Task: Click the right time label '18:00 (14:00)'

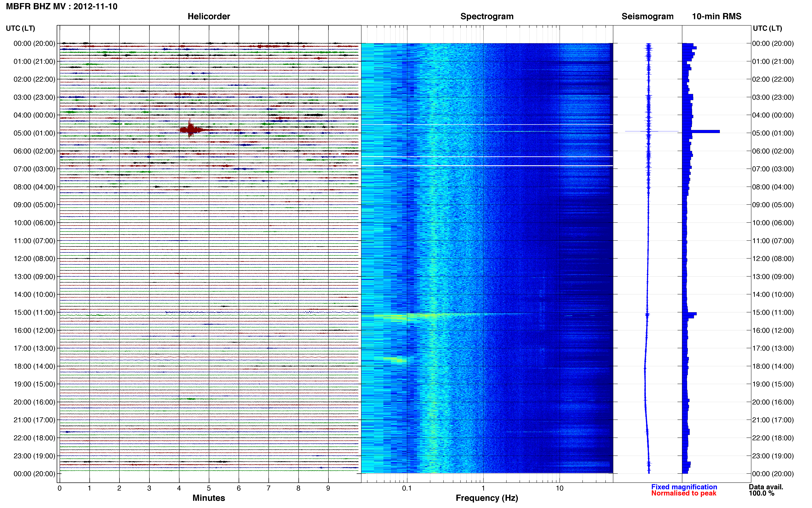Action: point(773,366)
